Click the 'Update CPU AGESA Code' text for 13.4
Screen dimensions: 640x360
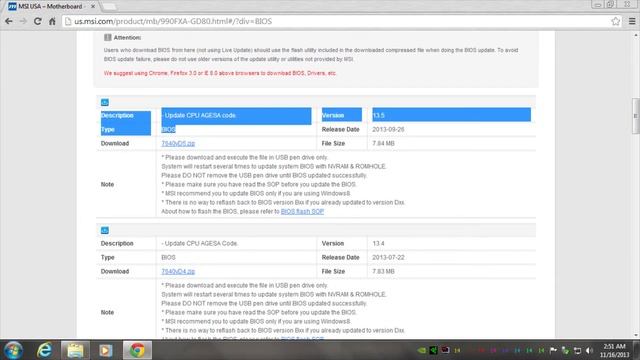(200, 243)
